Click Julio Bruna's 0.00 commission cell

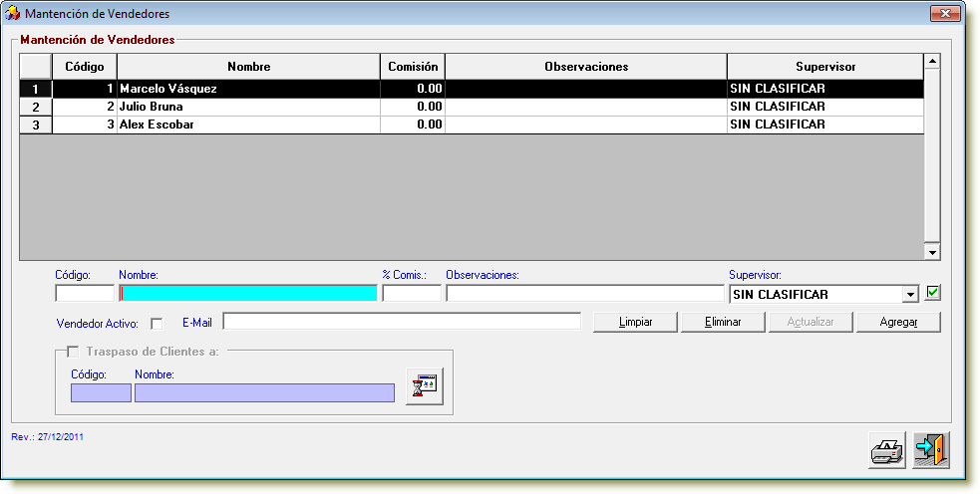pos(413,107)
